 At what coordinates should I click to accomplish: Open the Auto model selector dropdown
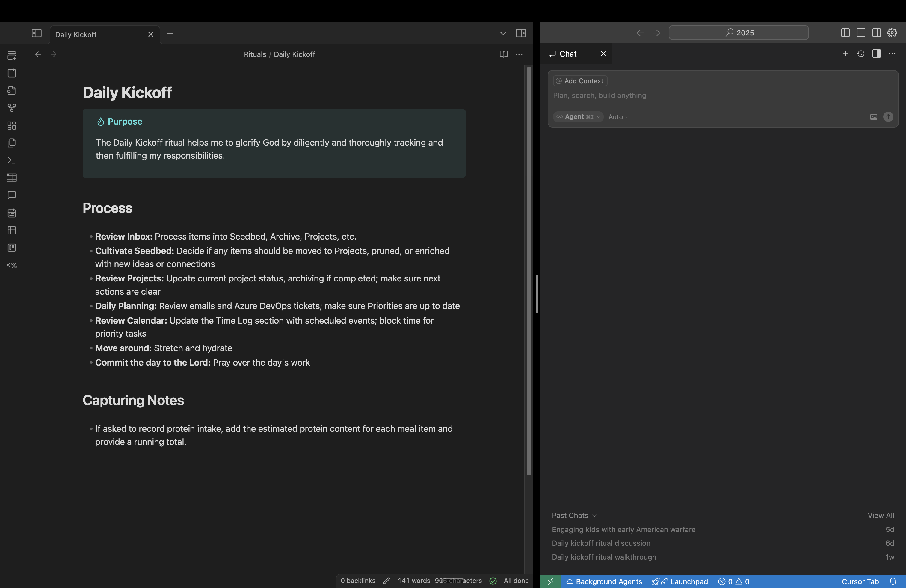pos(618,117)
